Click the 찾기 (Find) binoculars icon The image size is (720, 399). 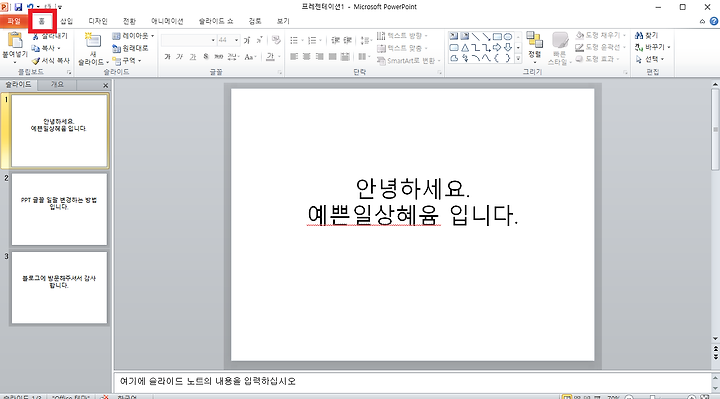[x=639, y=35]
